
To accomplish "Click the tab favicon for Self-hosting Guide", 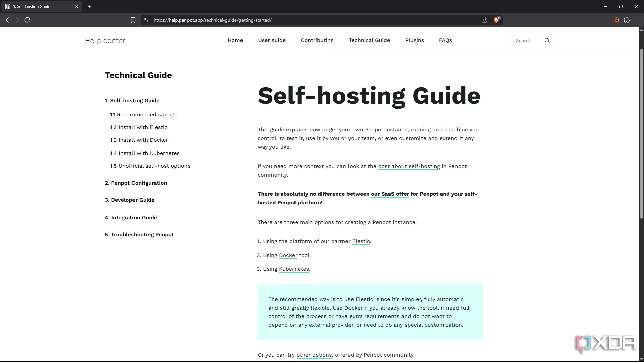I will [8, 7].
